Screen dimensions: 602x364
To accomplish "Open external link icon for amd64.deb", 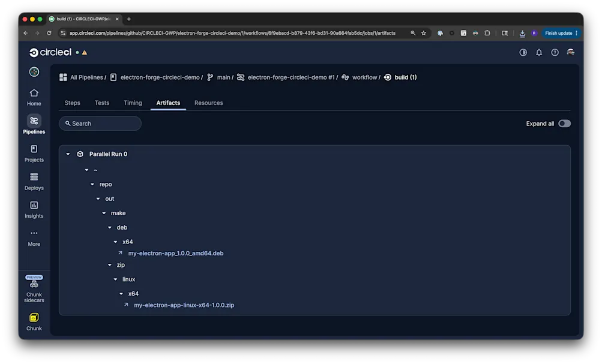I will (120, 253).
